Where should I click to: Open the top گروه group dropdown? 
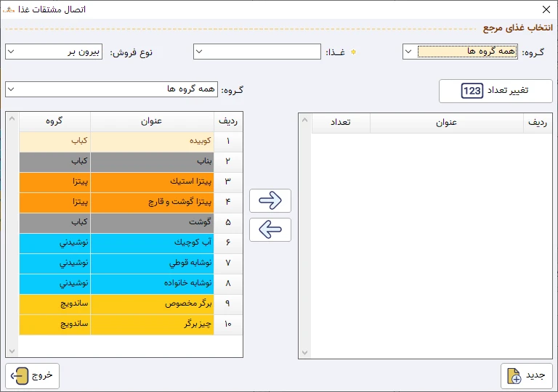(408, 52)
